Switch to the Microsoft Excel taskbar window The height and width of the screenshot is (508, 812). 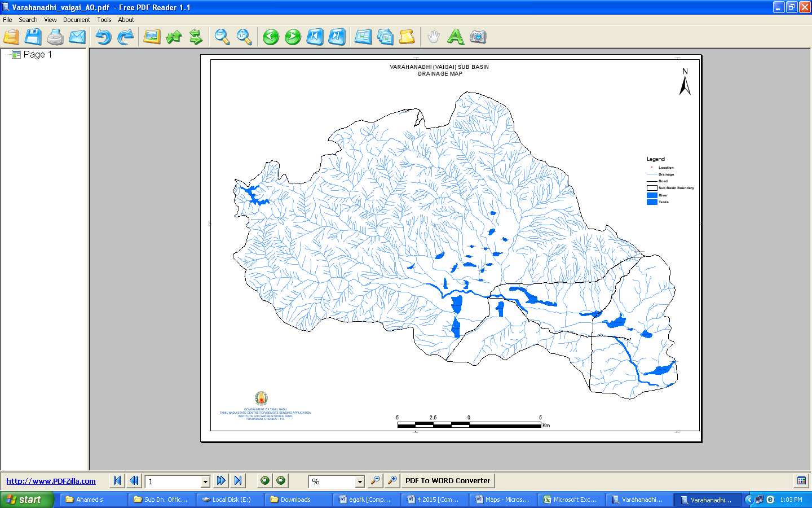571,499
